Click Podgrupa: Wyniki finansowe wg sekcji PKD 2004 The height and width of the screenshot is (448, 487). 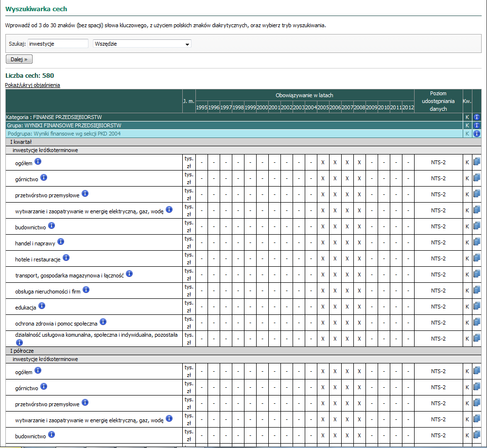tap(64, 134)
